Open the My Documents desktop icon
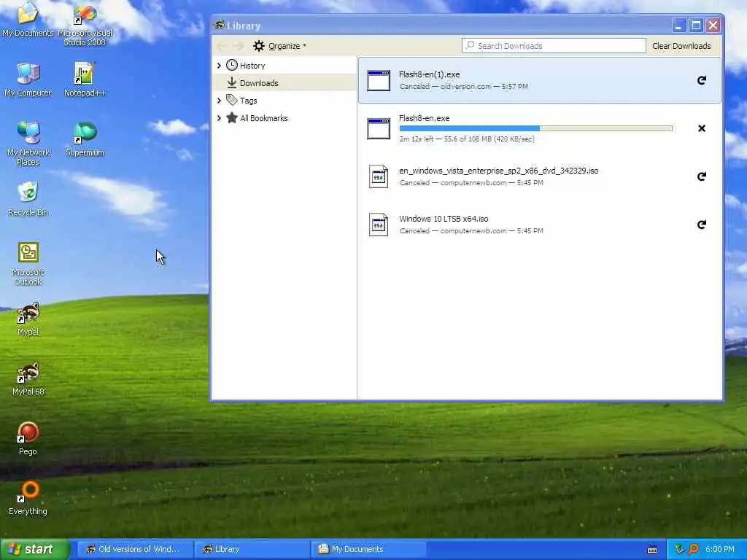 (x=28, y=19)
